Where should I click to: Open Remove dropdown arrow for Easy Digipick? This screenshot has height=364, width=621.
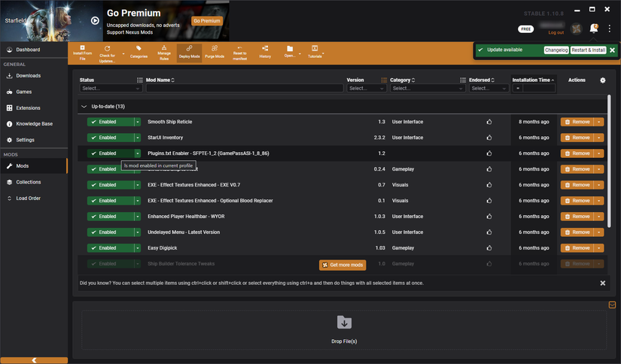coord(599,248)
